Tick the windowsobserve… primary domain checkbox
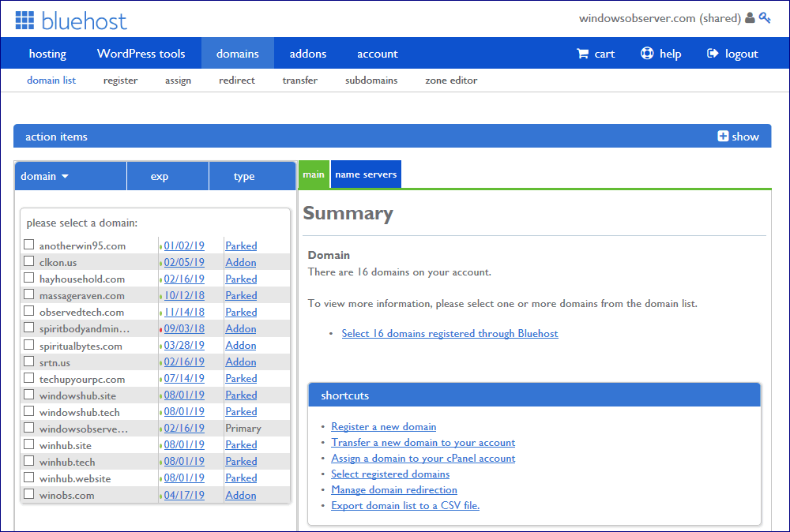 [28, 428]
